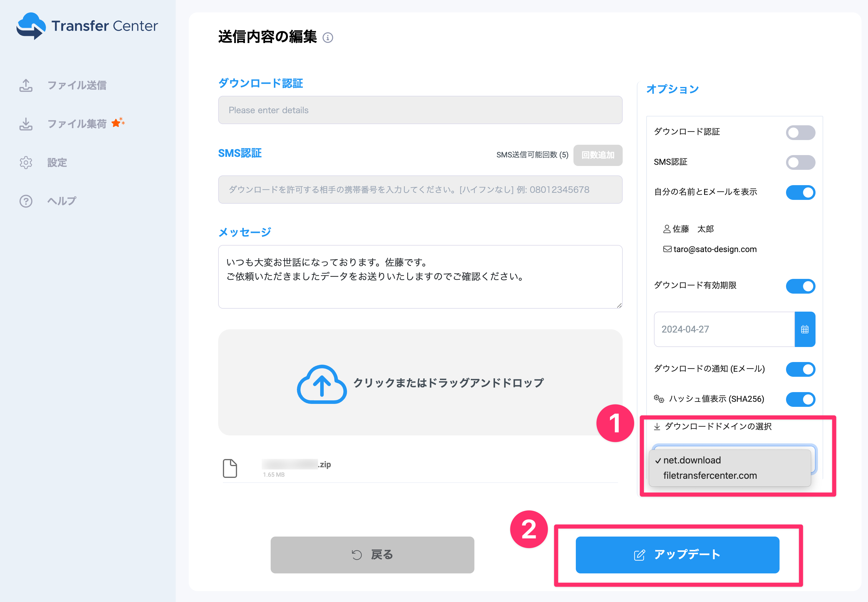Click the info icon beside 送信内容の編集

pyautogui.click(x=328, y=38)
